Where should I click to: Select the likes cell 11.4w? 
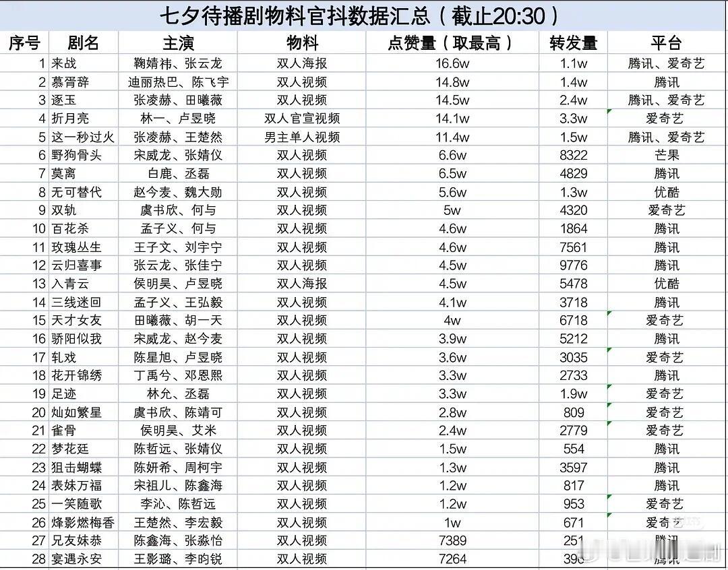(452, 137)
